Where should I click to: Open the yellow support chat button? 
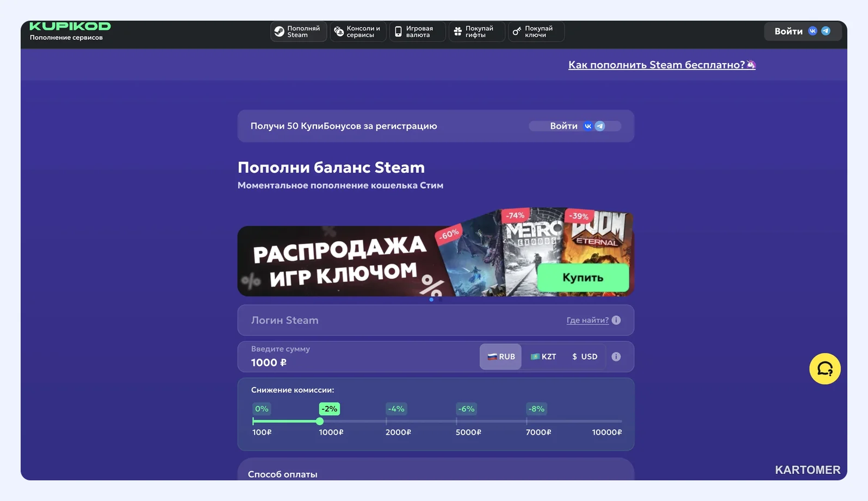tap(825, 369)
